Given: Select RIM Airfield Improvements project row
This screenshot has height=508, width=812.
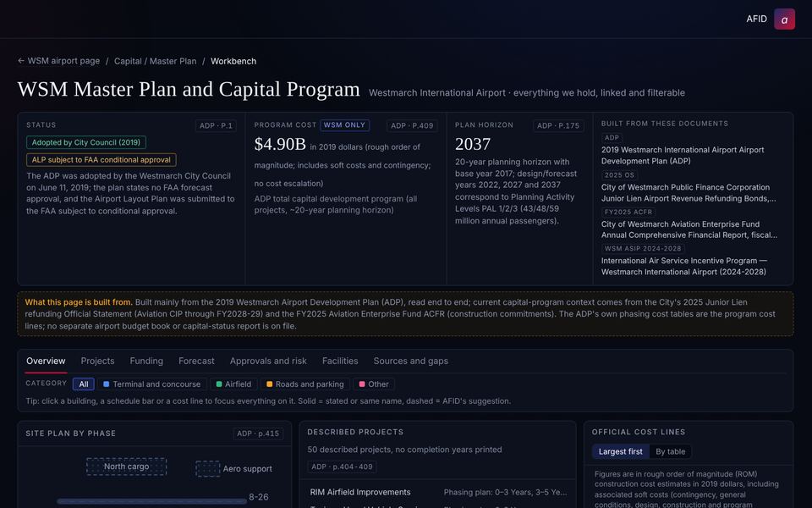Looking at the screenshot, I should (438, 492).
